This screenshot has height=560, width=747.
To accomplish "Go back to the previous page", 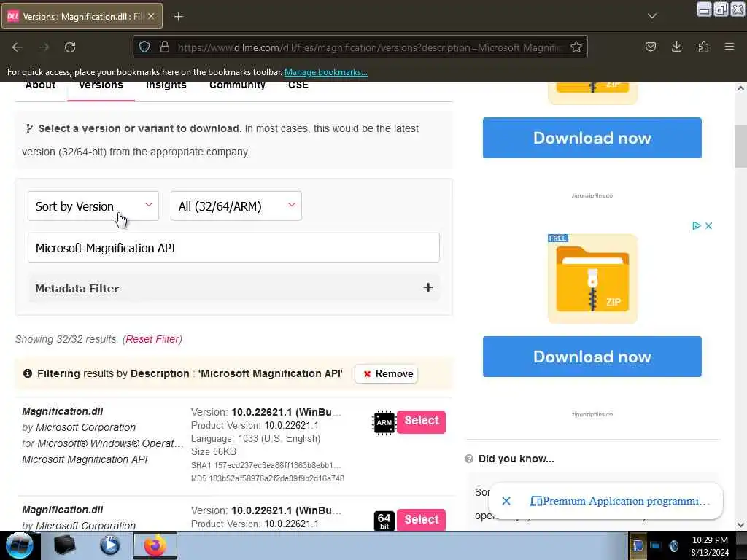I will coord(18,47).
